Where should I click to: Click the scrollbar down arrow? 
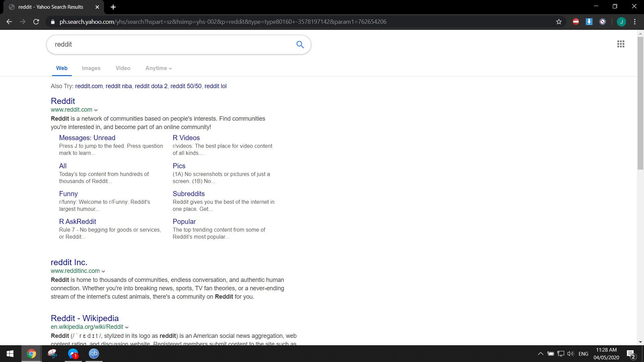tap(640, 342)
